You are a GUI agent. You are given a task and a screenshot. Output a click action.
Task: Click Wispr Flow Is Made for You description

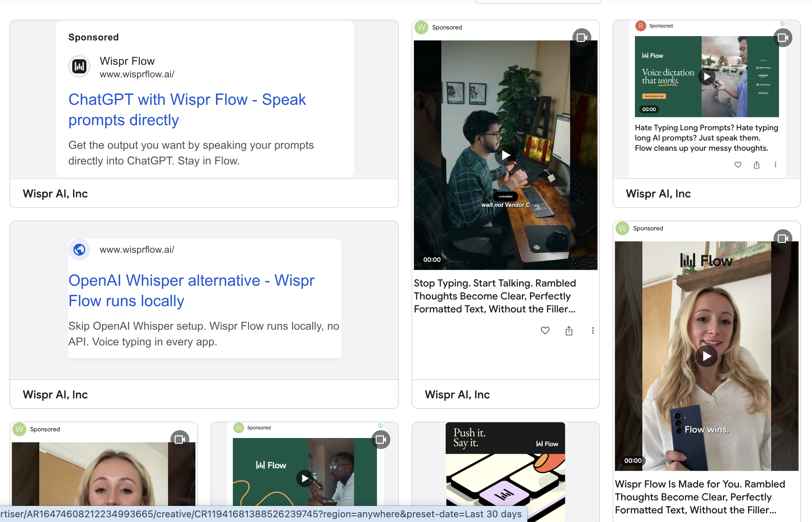[x=700, y=497]
